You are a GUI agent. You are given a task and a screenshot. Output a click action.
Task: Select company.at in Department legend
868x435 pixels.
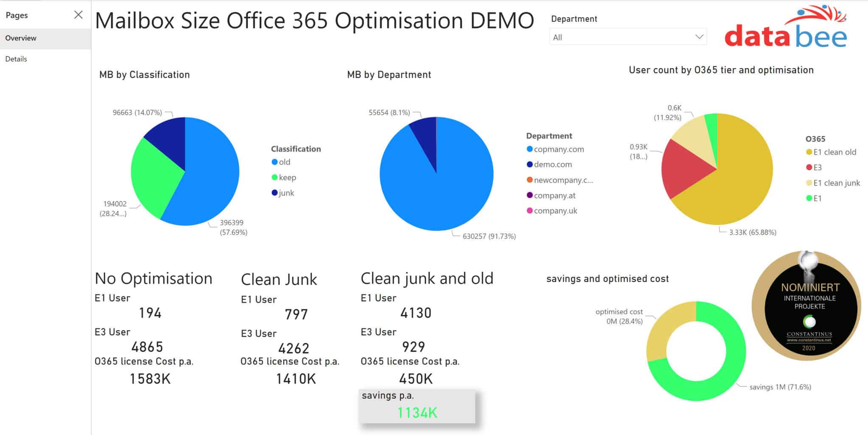(551, 195)
